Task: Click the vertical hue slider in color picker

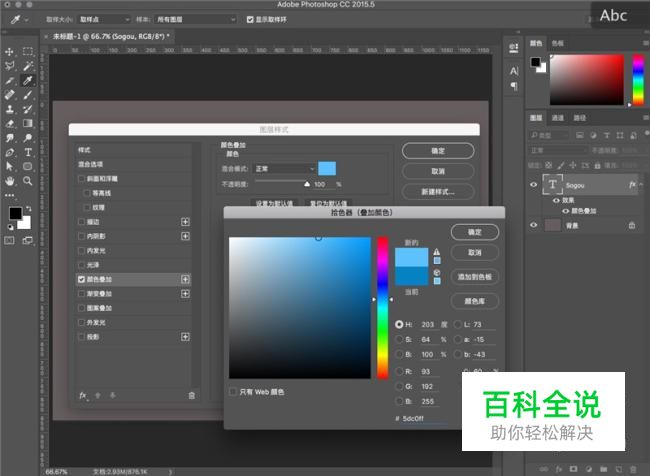Action: [x=383, y=308]
